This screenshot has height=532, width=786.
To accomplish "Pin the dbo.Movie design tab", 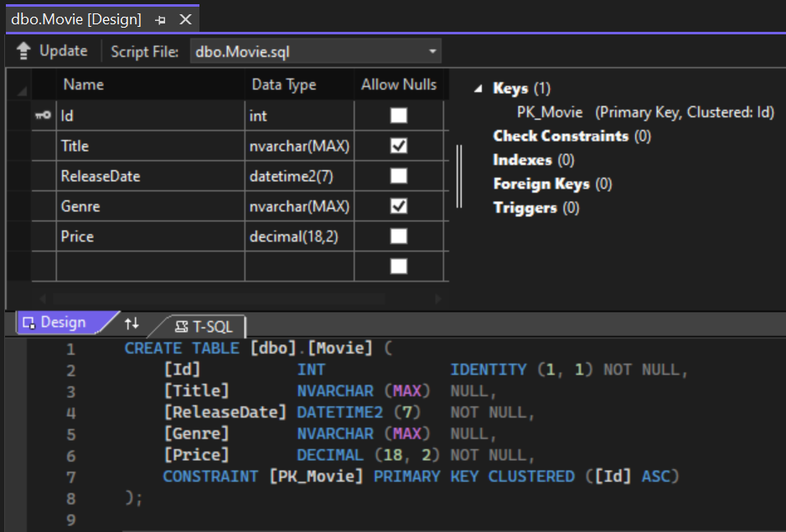I will point(160,19).
